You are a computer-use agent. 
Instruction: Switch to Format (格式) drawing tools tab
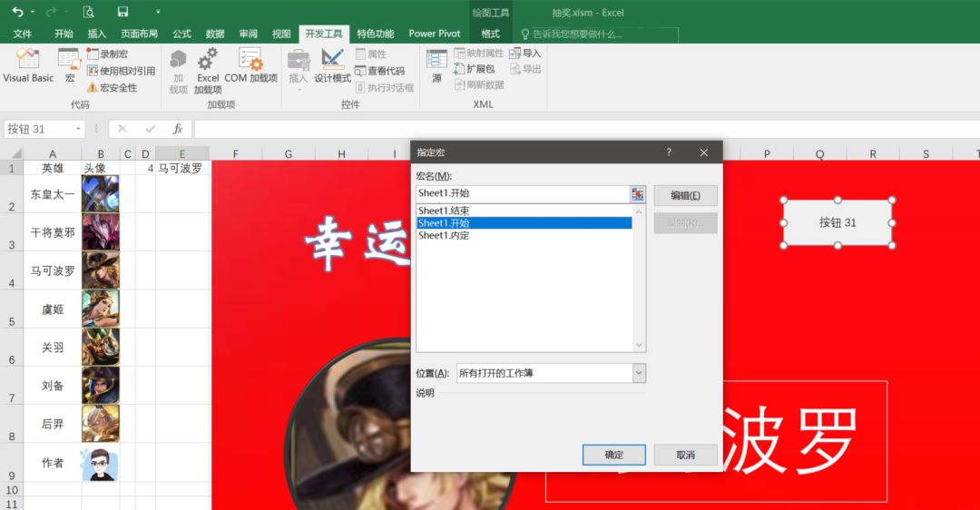[x=491, y=34]
